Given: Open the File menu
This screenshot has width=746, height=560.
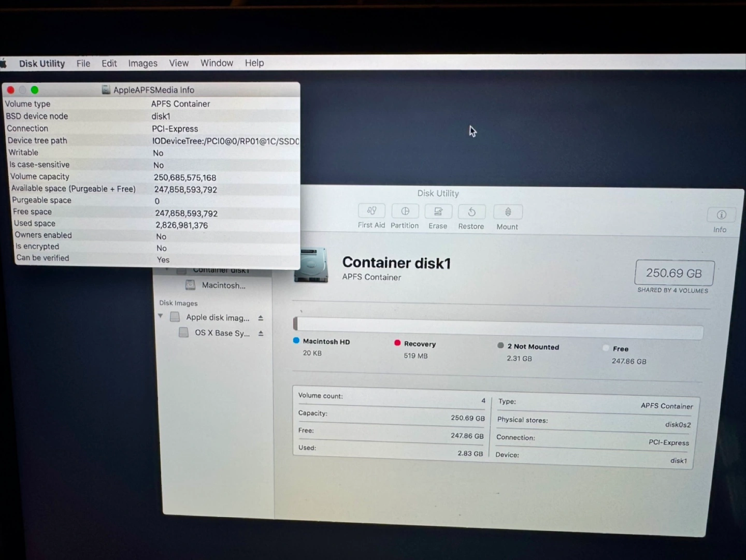Looking at the screenshot, I should coord(83,63).
